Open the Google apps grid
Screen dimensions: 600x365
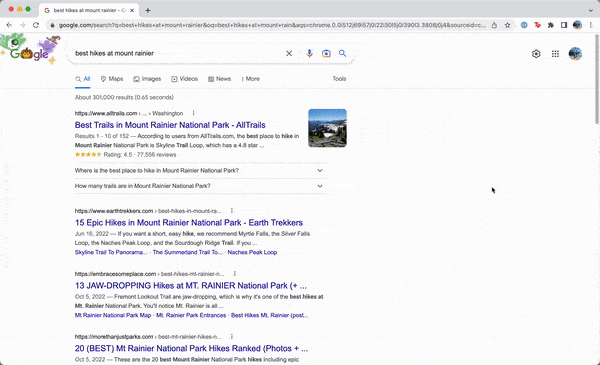555,54
